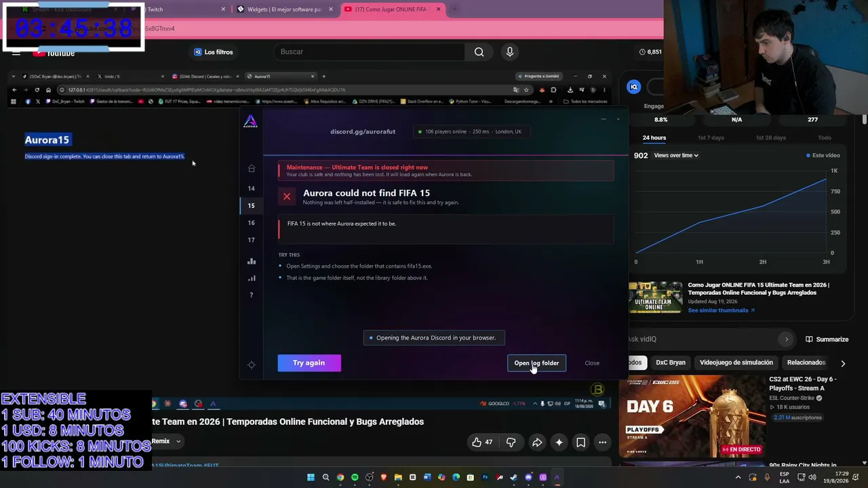Select FIFA 15 in Aurora sidebar
868x488 pixels.
pyautogui.click(x=252, y=205)
